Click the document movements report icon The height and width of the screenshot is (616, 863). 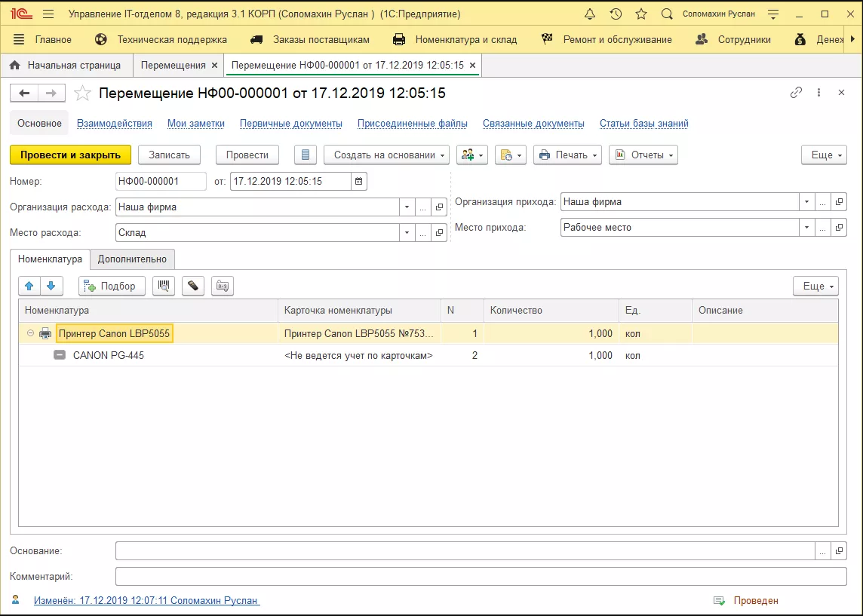pyautogui.click(x=305, y=155)
